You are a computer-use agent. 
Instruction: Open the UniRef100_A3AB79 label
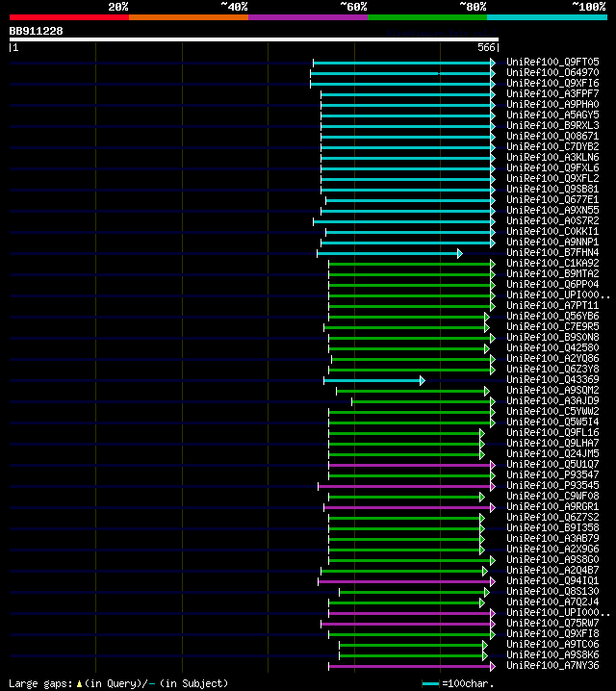pyautogui.click(x=552, y=538)
